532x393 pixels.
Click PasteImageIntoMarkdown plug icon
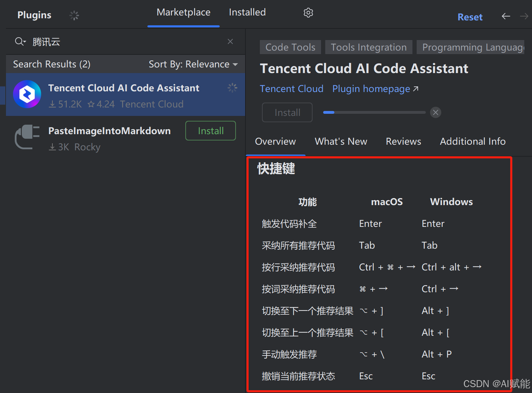click(27, 138)
